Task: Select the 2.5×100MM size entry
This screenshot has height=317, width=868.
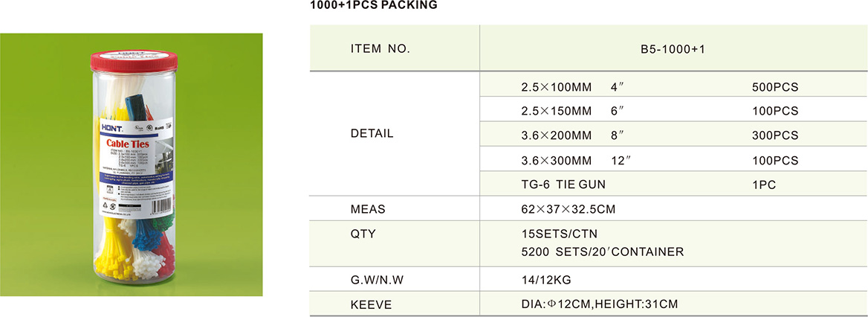Action: point(557,87)
